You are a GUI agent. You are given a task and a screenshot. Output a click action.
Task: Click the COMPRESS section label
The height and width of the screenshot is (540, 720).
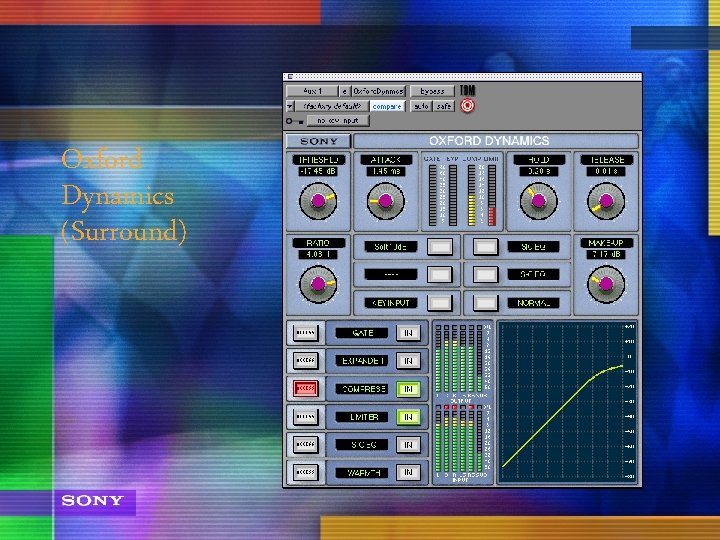click(362, 389)
